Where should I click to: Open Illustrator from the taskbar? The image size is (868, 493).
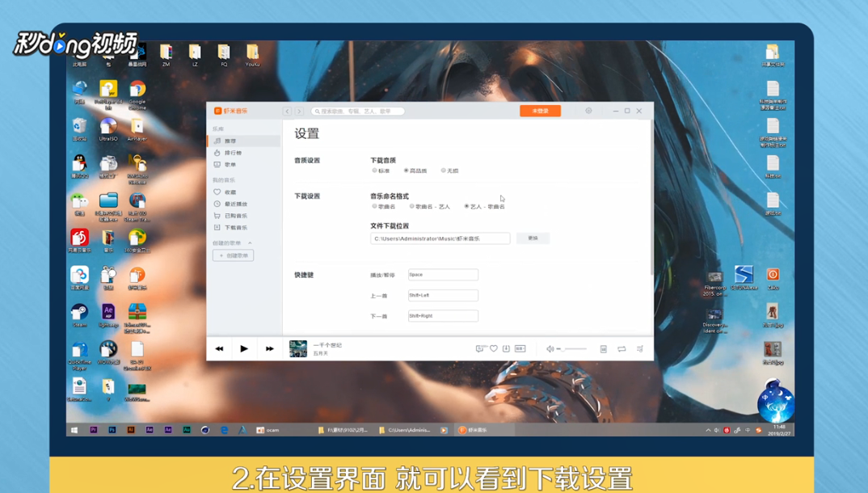coord(131,430)
